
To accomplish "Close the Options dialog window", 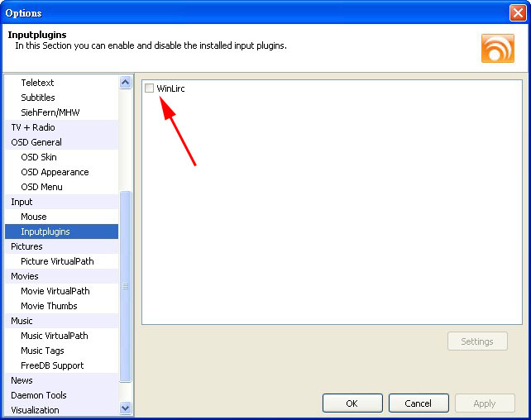I will [x=518, y=12].
